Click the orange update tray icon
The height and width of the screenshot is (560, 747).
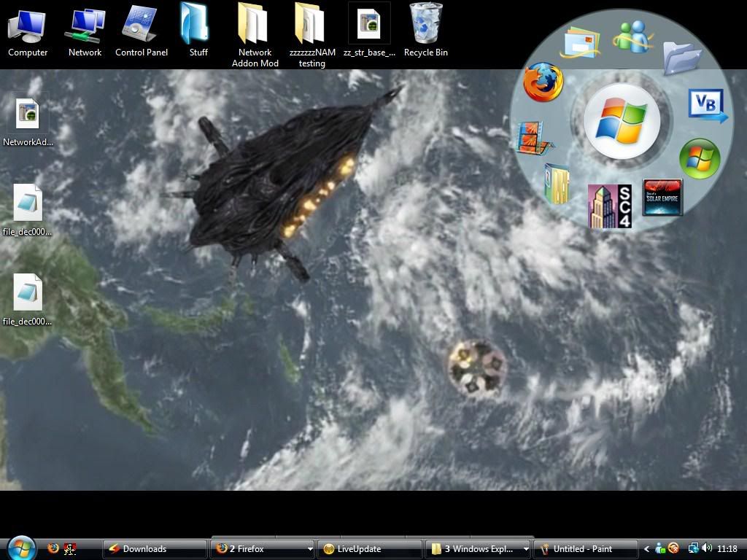pos(673,548)
